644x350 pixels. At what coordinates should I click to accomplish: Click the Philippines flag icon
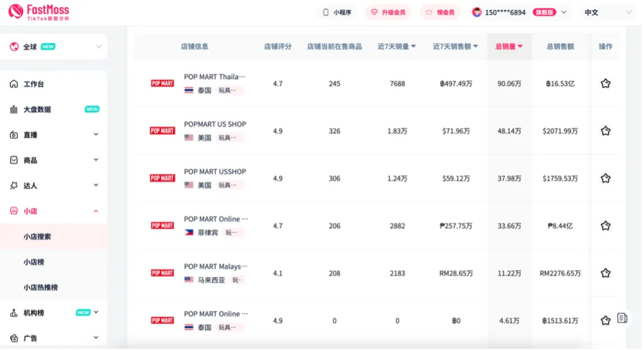click(x=189, y=233)
